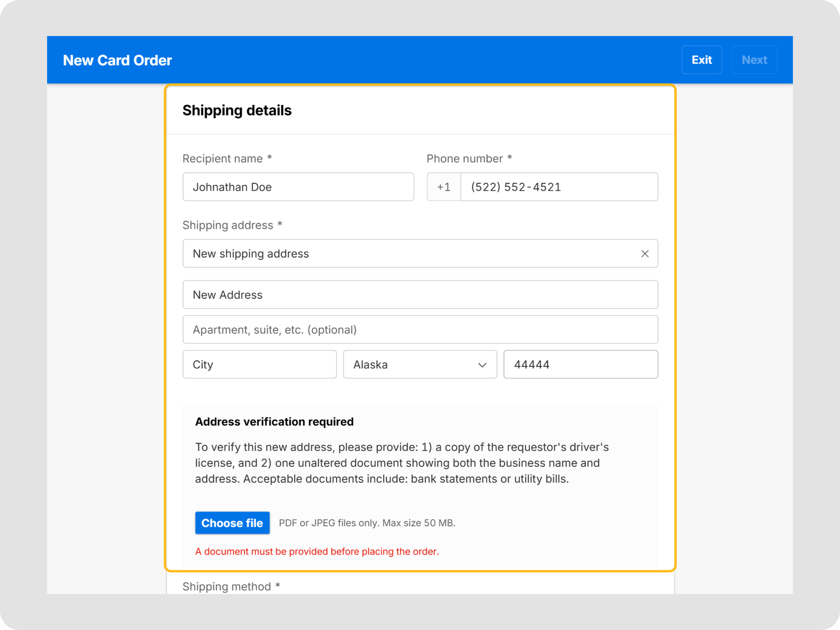This screenshot has width=840, height=630.
Task: Select the +1 country code prefix
Action: (444, 187)
